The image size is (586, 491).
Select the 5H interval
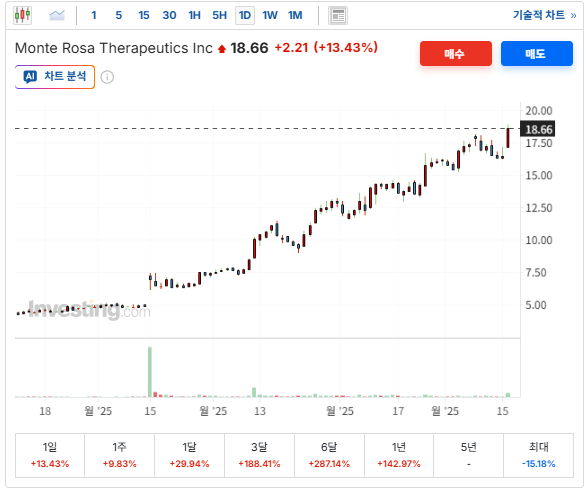219,15
